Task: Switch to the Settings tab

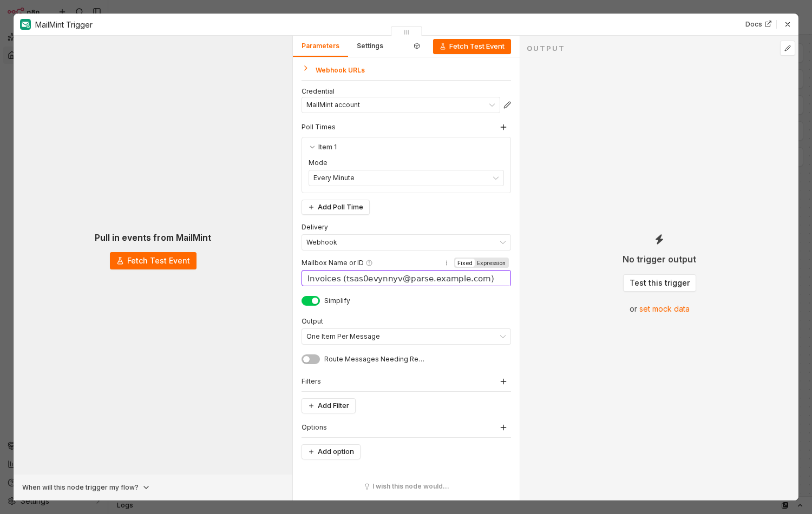Action: point(370,46)
